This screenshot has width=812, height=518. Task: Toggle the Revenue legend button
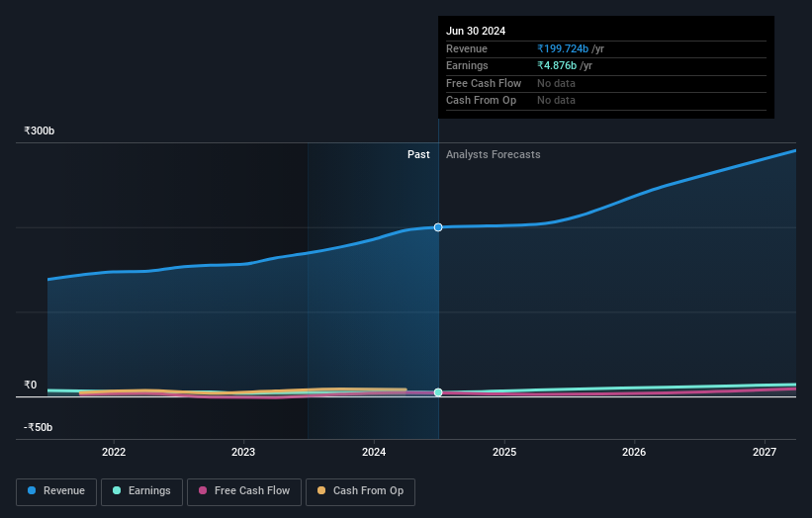(56, 491)
